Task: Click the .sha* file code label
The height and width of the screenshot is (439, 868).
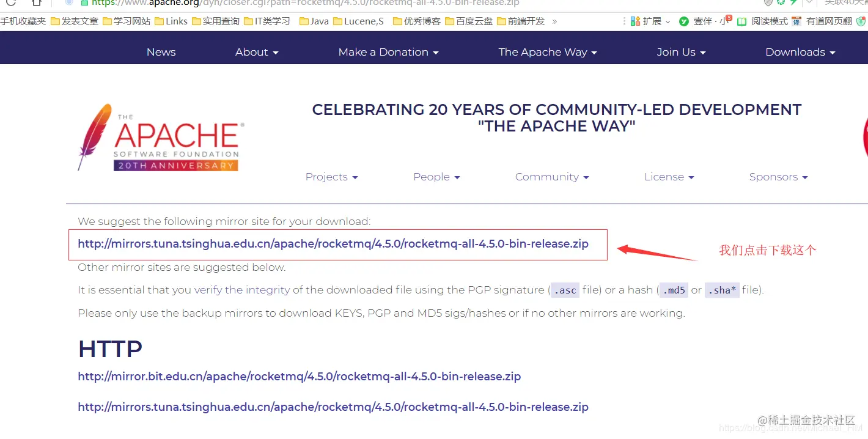Action: click(x=722, y=290)
